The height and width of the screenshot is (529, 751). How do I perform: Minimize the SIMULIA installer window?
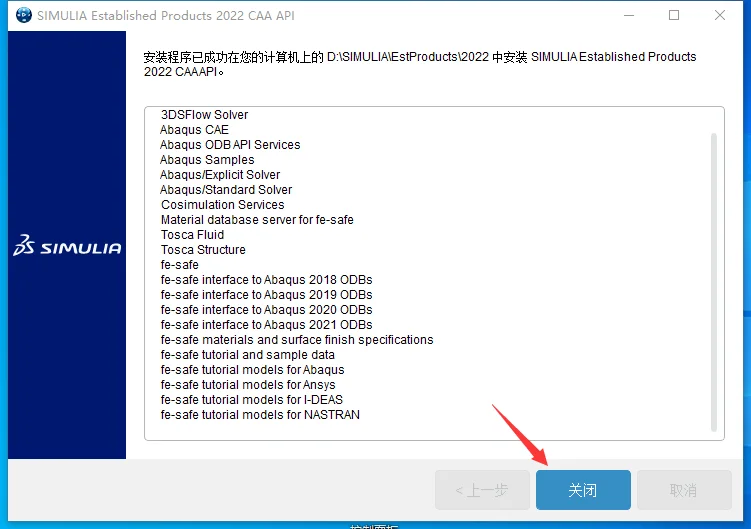pyautogui.click(x=629, y=15)
